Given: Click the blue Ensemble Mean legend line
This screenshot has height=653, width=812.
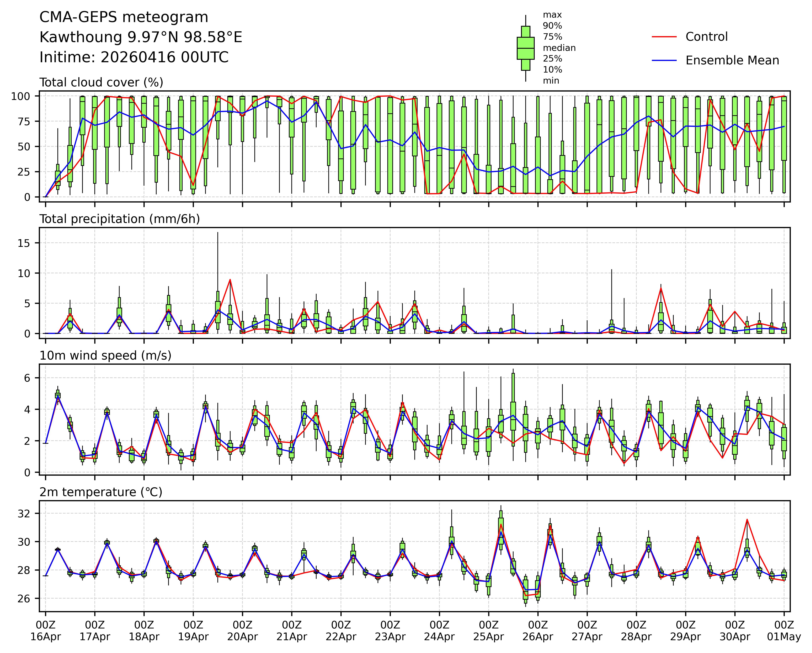Looking at the screenshot, I should 664,61.
